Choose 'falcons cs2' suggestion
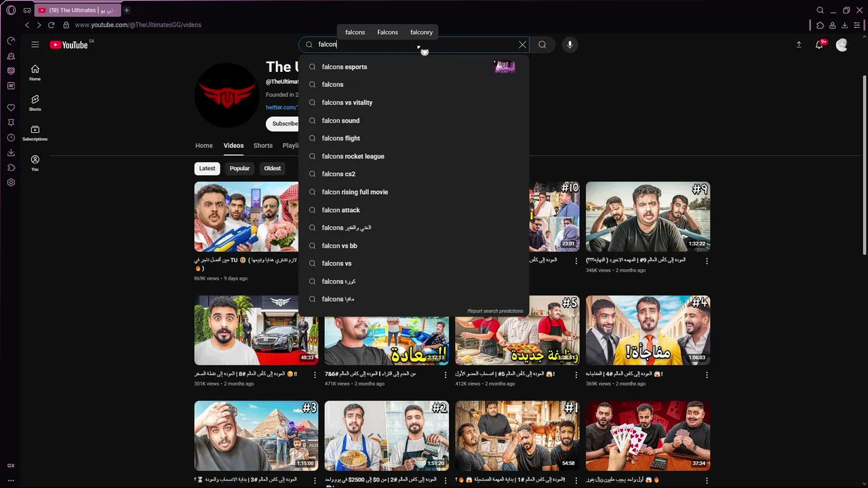 [414, 174]
